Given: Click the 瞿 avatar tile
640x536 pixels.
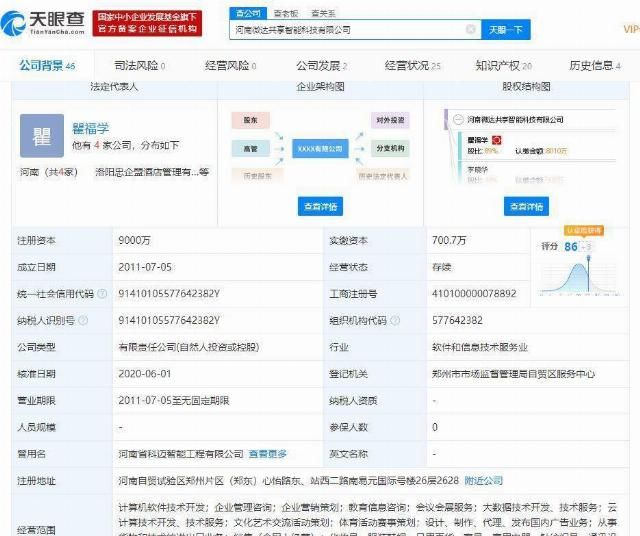Looking at the screenshot, I should click(42, 136).
